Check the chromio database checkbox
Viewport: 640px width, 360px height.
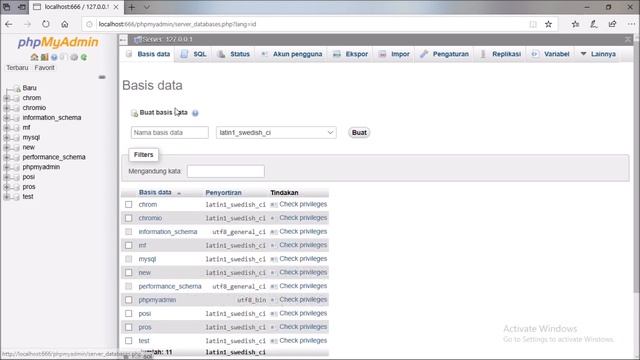(129, 218)
